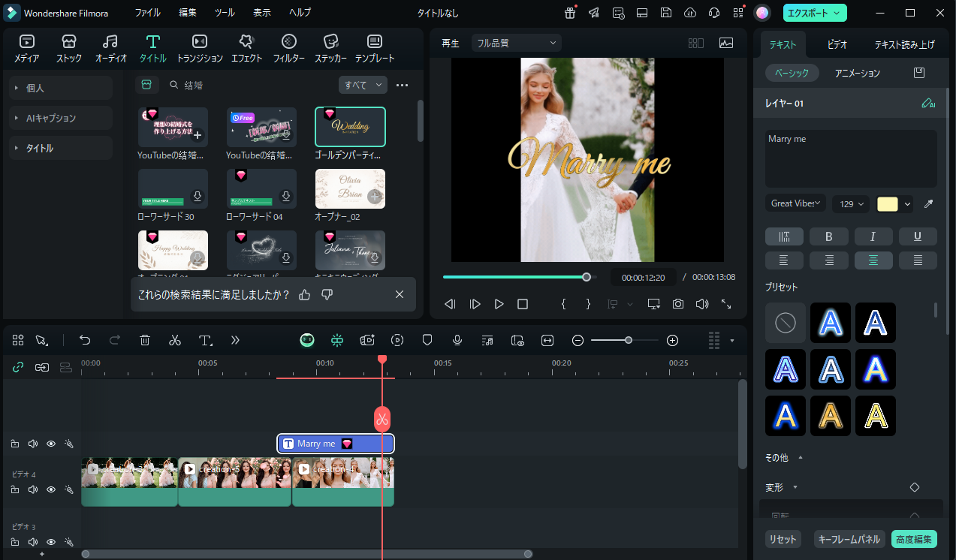Click the Marry me text input box
The height and width of the screenshot is (560, 956).
coord(851,158)
